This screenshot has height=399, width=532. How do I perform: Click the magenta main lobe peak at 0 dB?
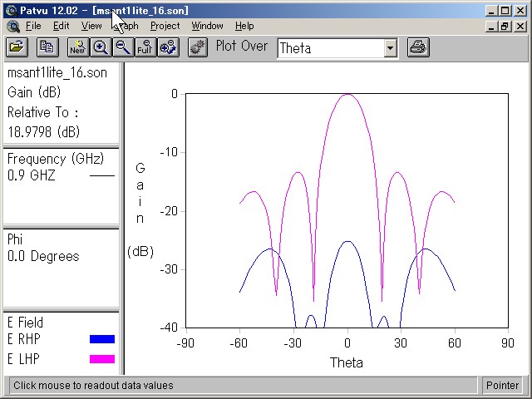point(347,94)
